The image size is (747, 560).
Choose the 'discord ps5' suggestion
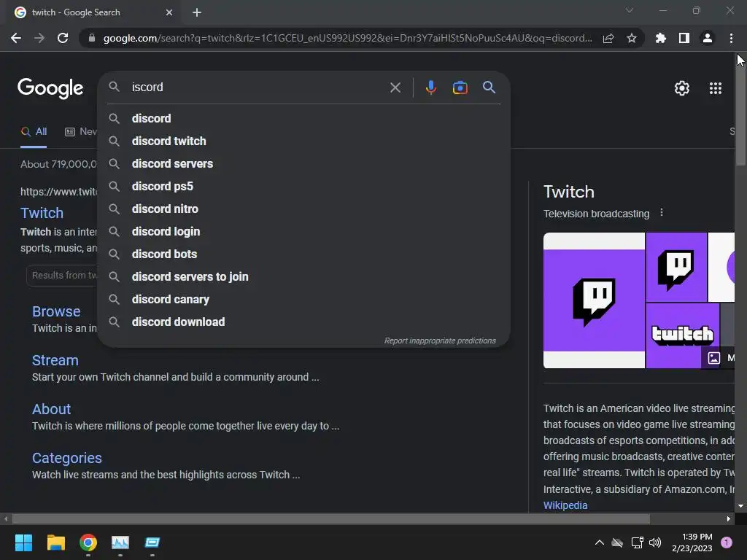[304, 186]
